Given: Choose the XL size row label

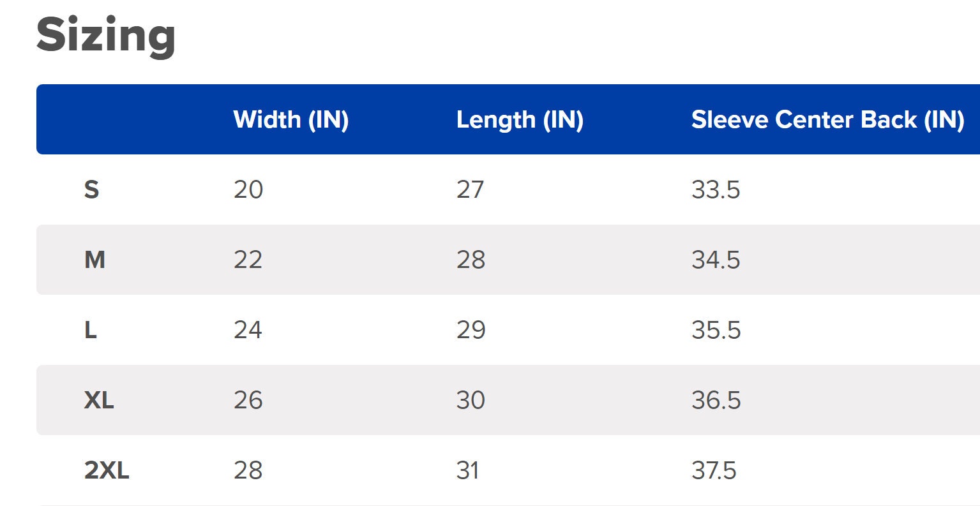Looking at the screenshot, I should pyautogui.click(x=99, y=400).
